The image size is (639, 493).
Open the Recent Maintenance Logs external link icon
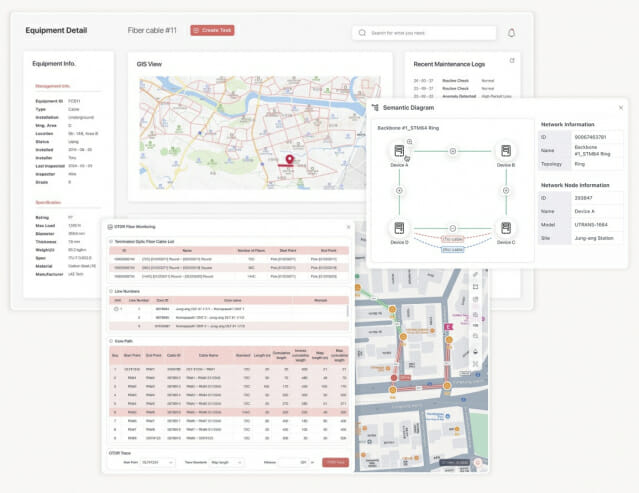512,61
